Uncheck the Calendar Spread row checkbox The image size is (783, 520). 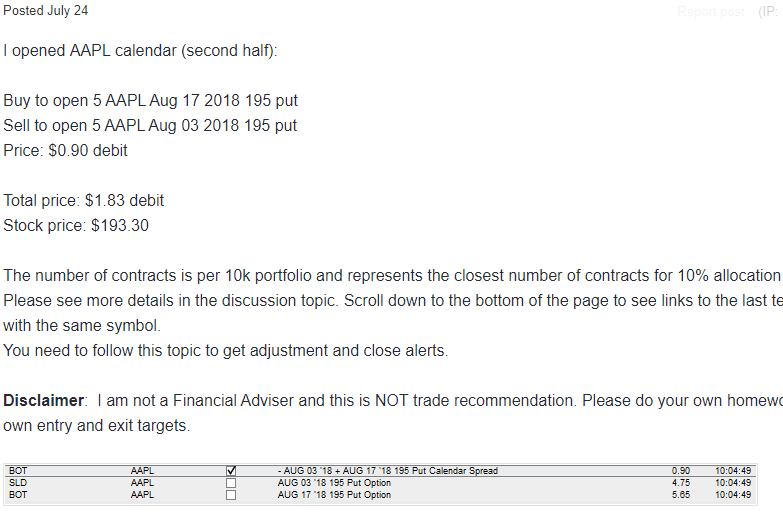[231, 471]
